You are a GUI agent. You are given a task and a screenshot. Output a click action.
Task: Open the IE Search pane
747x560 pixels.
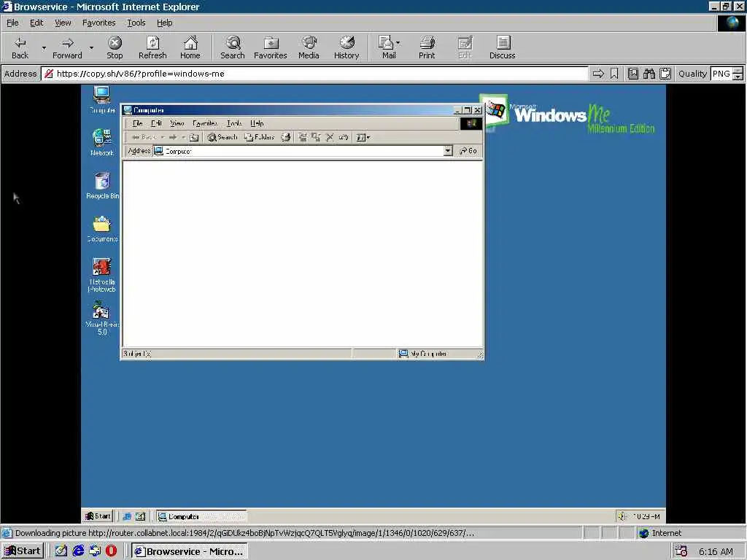click(x=233, y=47)
